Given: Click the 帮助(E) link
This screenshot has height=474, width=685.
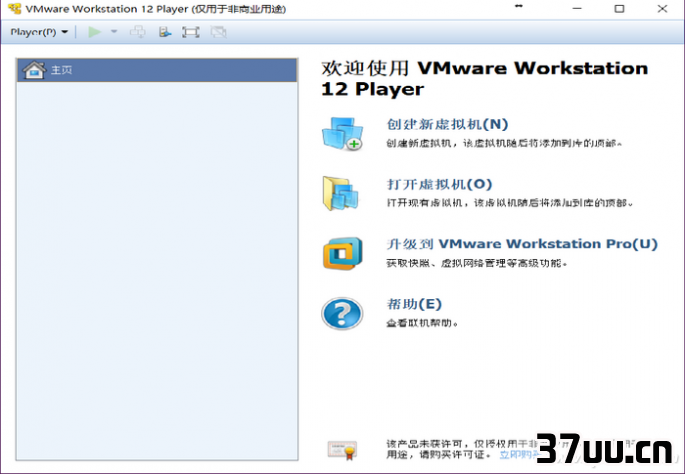Looking at the screenshot, I should pyautogui.click(x=414, y=304).
